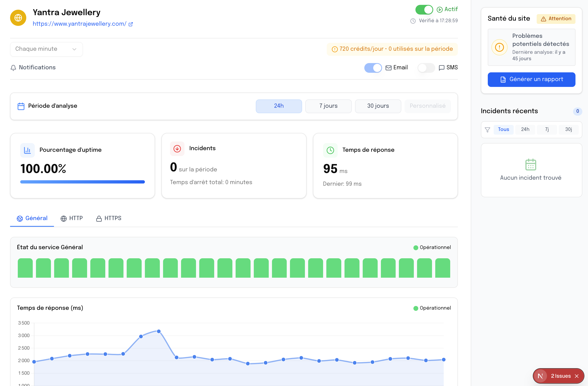The height and width of the screenshot is (386, 588).
Task: Disable Email notifications toggle
Action: pos(373,68)
